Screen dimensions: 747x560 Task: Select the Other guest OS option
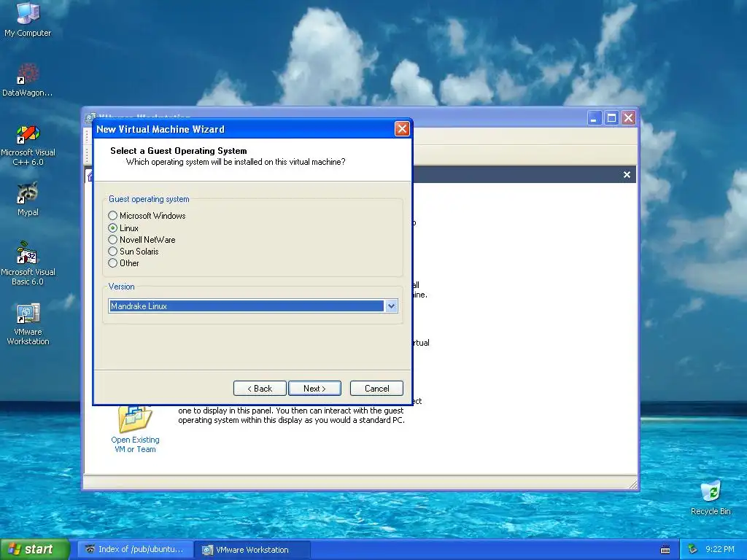point(123,262)
